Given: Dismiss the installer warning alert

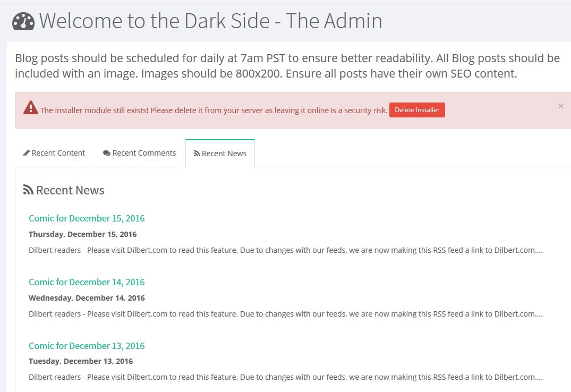Looking at the screenshot, I should pos(560,106).
